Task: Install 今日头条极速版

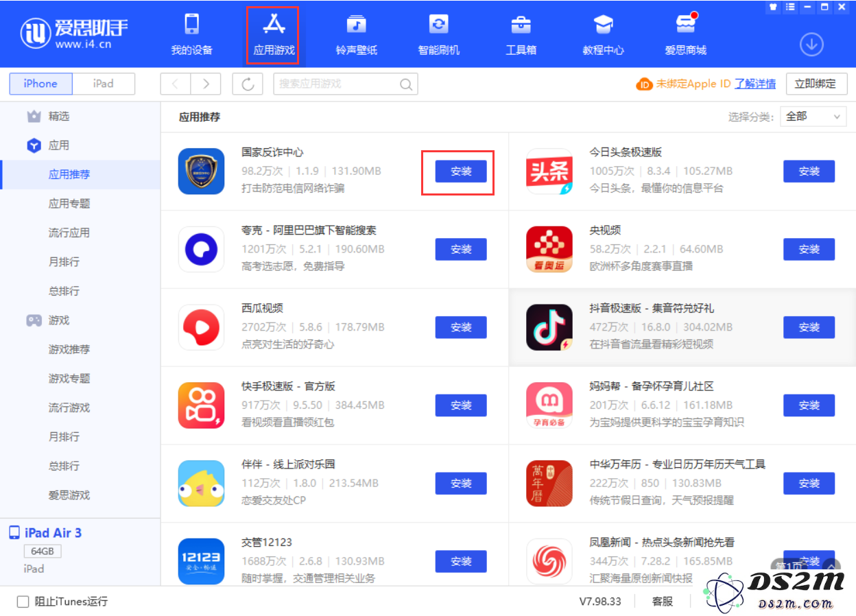Action: click(809, 171)
